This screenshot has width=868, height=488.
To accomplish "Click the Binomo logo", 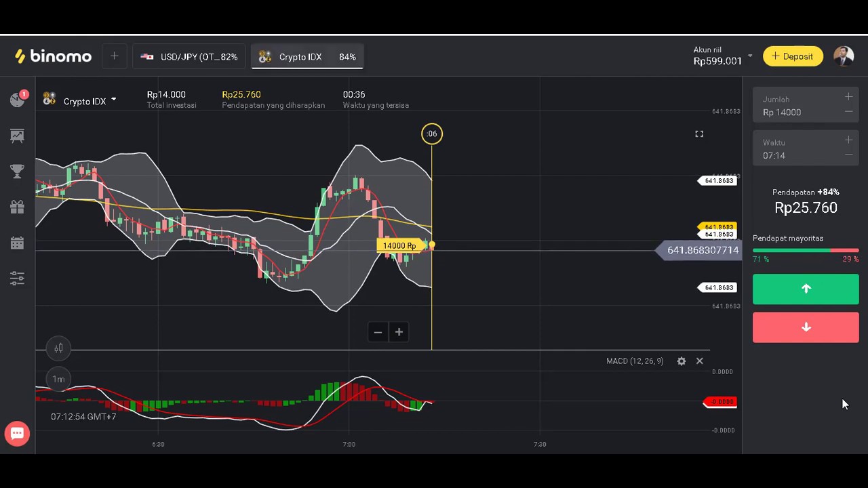I will 53,56.
